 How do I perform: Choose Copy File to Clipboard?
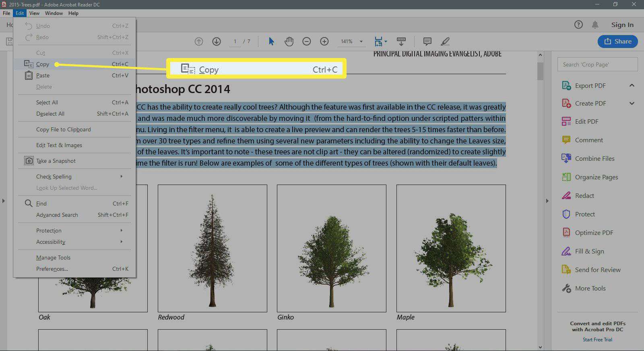click(x=74, y=129)
